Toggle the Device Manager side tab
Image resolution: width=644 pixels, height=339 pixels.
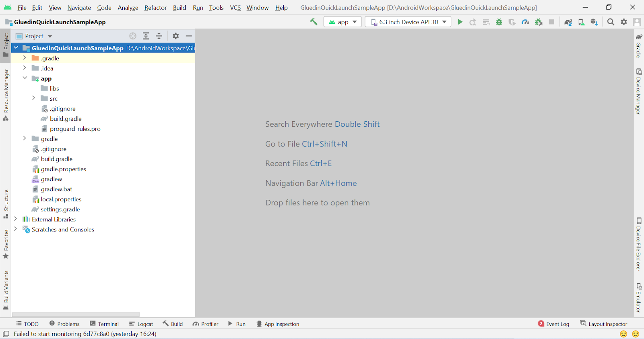click(639, 92)
